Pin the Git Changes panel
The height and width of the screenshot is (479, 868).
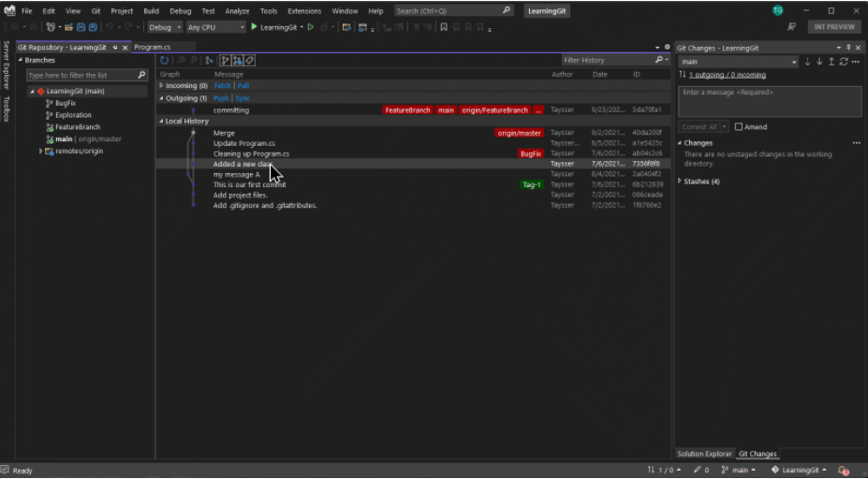[x=848, y=48]
